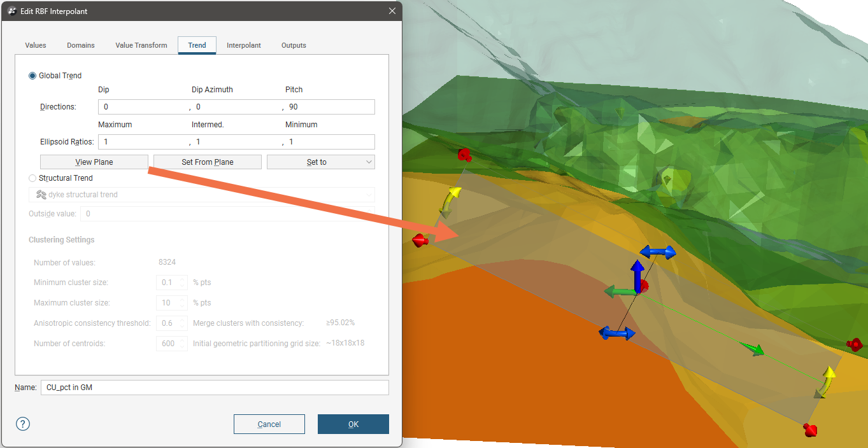
Task: Switch to the Values tab
Action: click(x=36, y=45)
